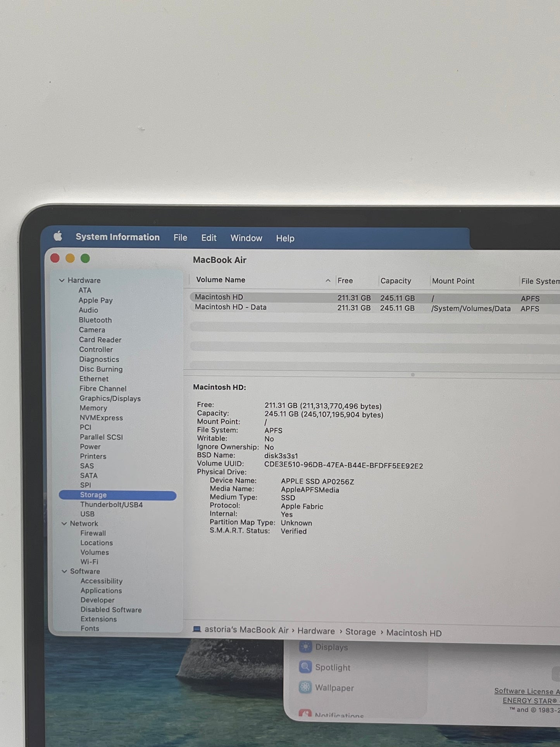The width and height of the screenshot is (560, 747).
Task: Open the Apple menu icon
Action: pos(58,236)
